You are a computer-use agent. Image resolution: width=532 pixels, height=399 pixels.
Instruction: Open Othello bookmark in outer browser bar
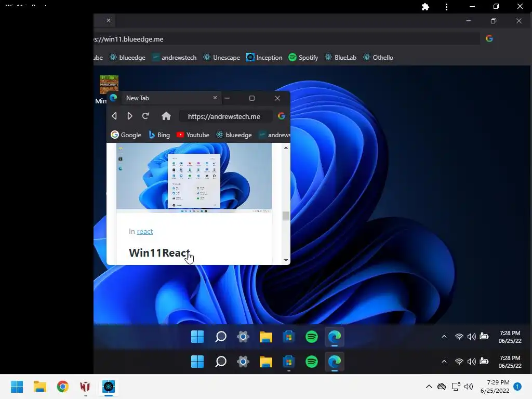(x=378, y=57)
